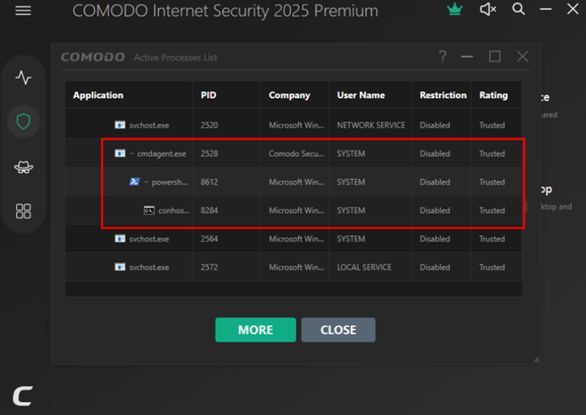The image size is (586, 415).
Task: Click SYSTEM user in PID 2564 row
Action: (x=351, y=239)
